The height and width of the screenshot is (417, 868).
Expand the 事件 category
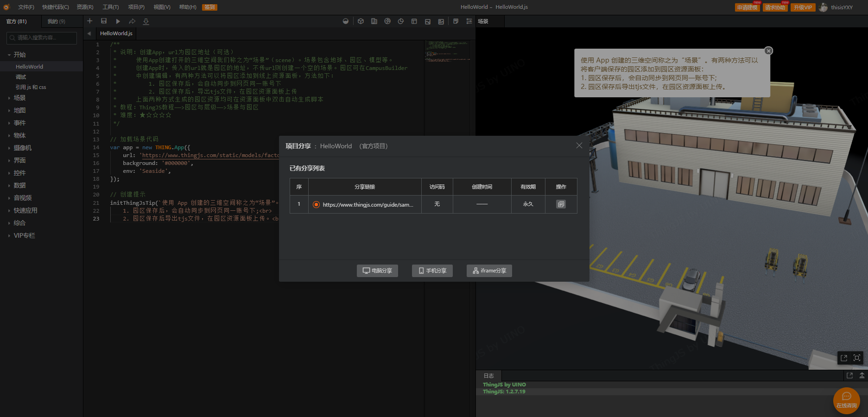point(9,123)
